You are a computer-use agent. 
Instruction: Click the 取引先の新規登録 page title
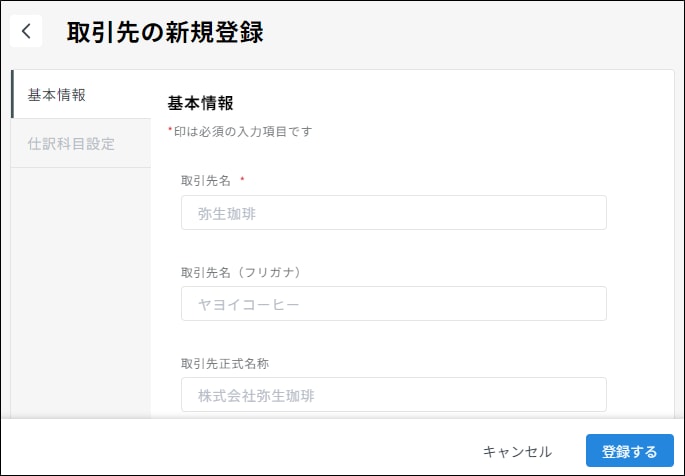(x=165, y=32)
